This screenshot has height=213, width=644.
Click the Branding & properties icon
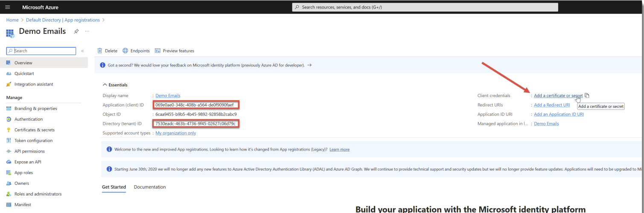(9, 109)
